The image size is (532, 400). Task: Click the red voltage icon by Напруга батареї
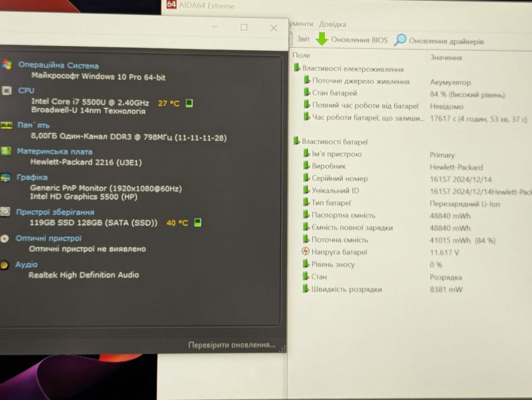[x=306, y=251]
